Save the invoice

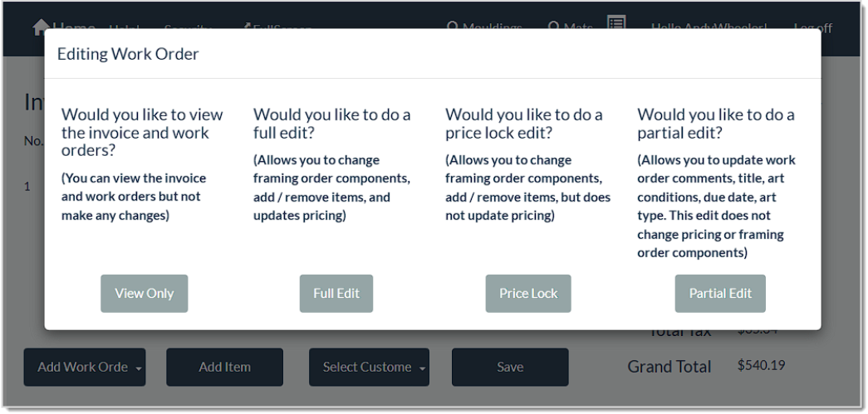(510, 367)
